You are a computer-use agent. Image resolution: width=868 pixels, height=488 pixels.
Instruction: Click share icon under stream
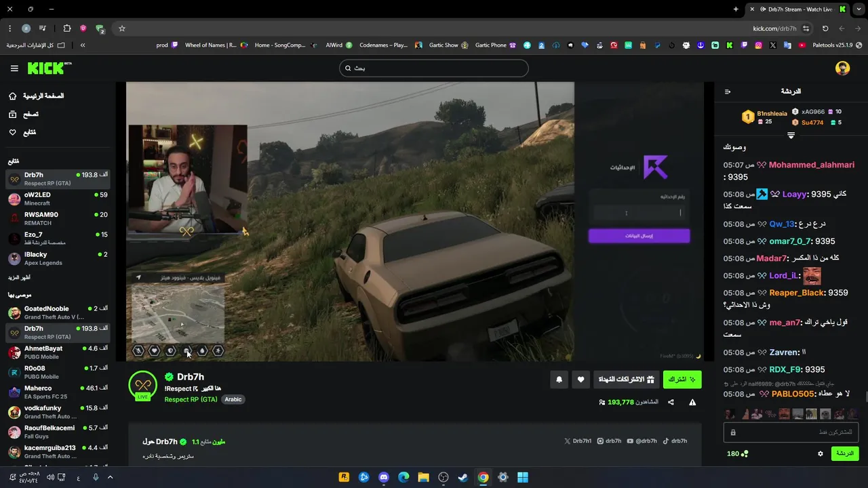coord(671,402)
